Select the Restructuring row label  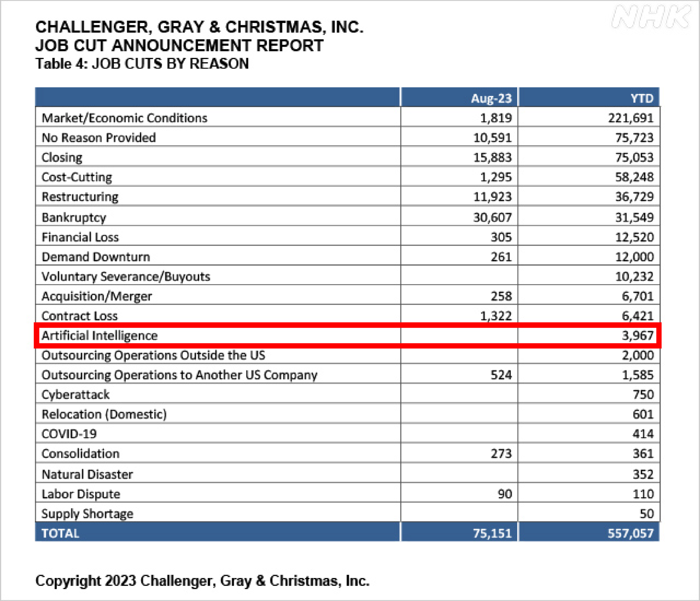point(80,197)
